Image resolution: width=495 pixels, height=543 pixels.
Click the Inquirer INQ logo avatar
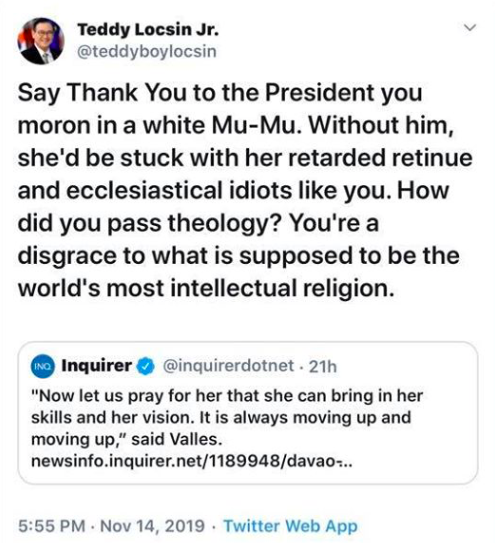click(43, 366)
